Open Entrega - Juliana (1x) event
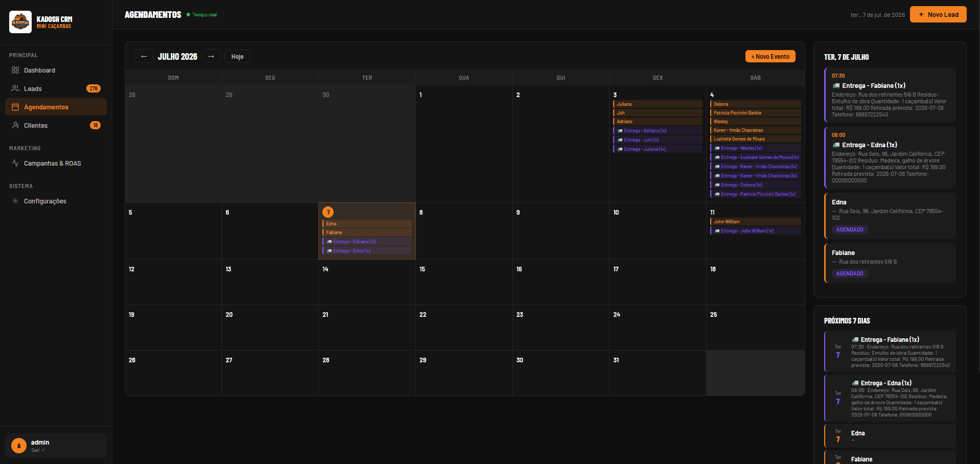Image resolution: width=980 pixels, height=464 pixels. 658,149
